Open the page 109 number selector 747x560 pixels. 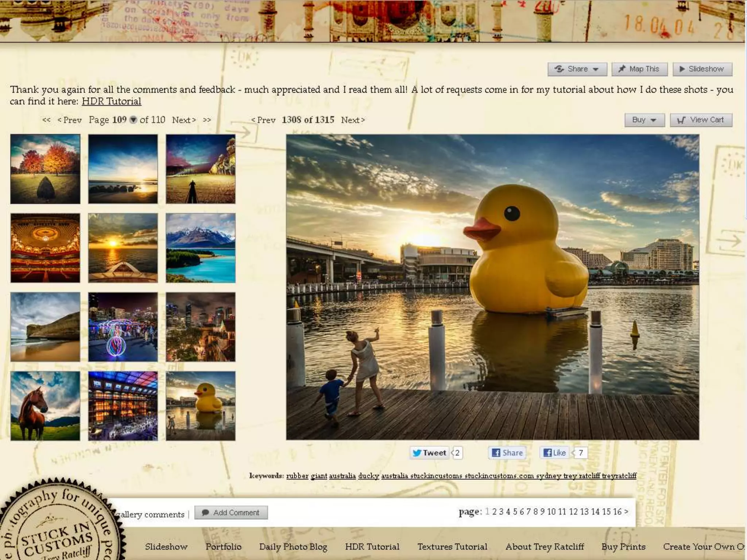[133, 120]
